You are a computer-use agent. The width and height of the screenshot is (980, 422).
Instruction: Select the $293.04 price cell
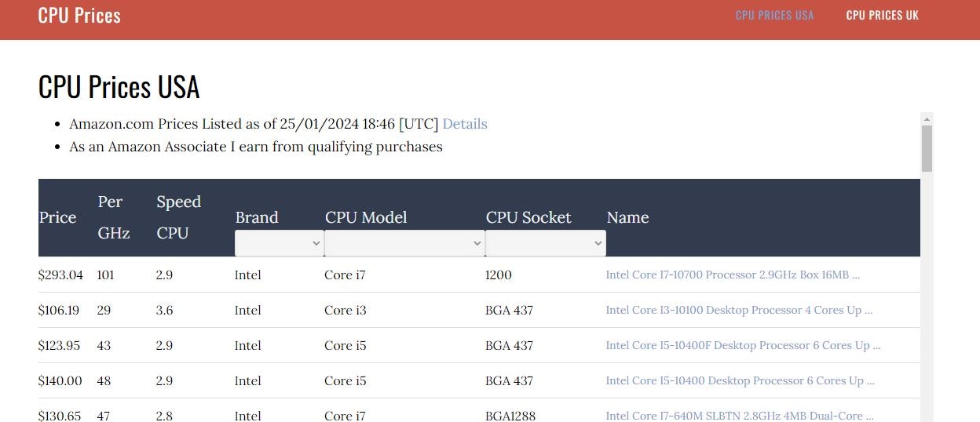(60, 275)
